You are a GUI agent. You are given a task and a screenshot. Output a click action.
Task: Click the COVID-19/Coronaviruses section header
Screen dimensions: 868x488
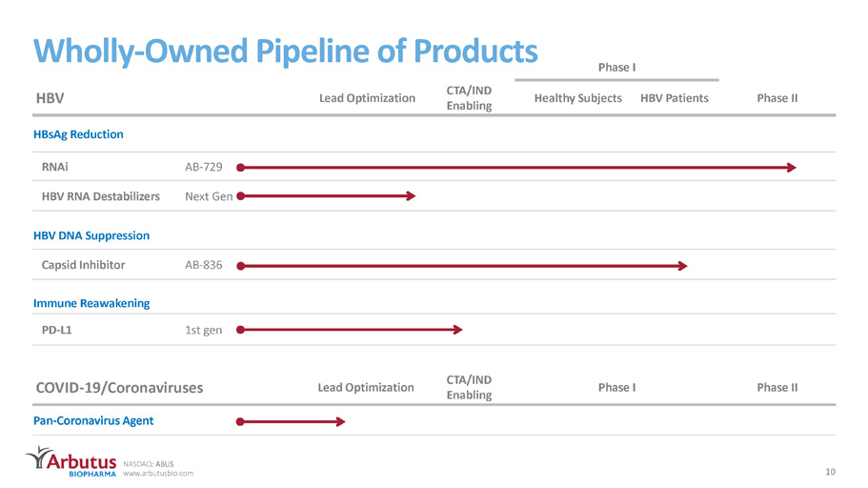tap(119, 387)
